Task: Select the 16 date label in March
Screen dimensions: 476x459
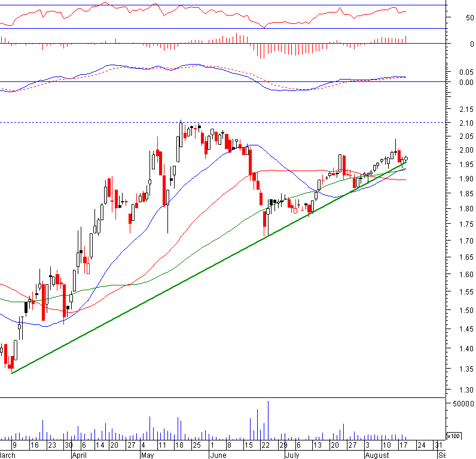Action: tap(34, 445)
